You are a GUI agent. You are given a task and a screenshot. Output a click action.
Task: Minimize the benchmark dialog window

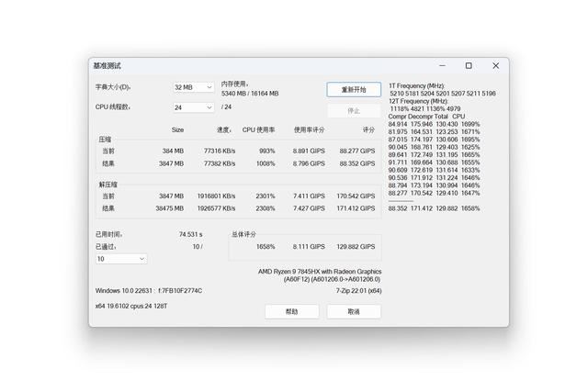[442, 66]
